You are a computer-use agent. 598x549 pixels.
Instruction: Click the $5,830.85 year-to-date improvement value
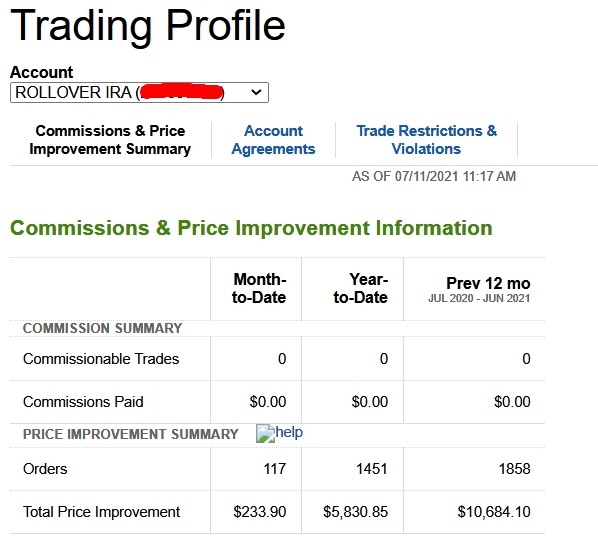click(355, 512)
